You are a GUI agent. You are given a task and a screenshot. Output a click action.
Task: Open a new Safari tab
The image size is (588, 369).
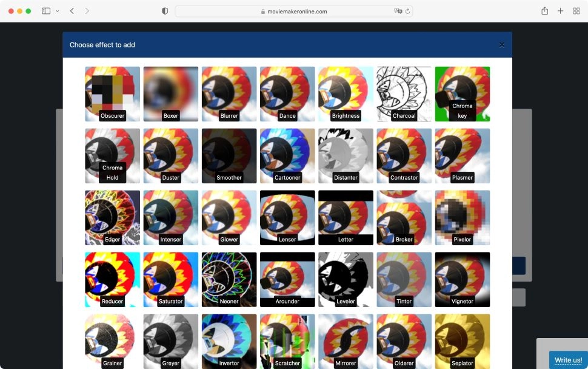(x=560, y=11)
